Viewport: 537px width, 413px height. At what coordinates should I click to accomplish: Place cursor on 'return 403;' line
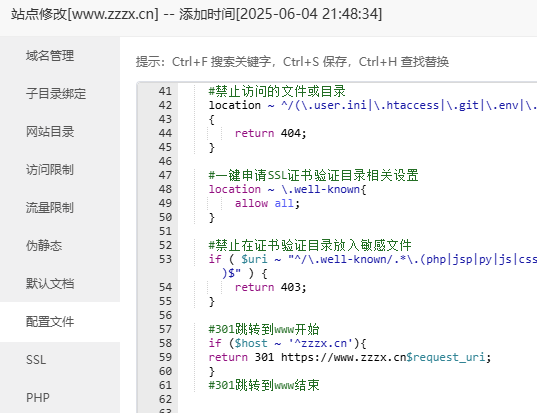(x=270, y=287)
